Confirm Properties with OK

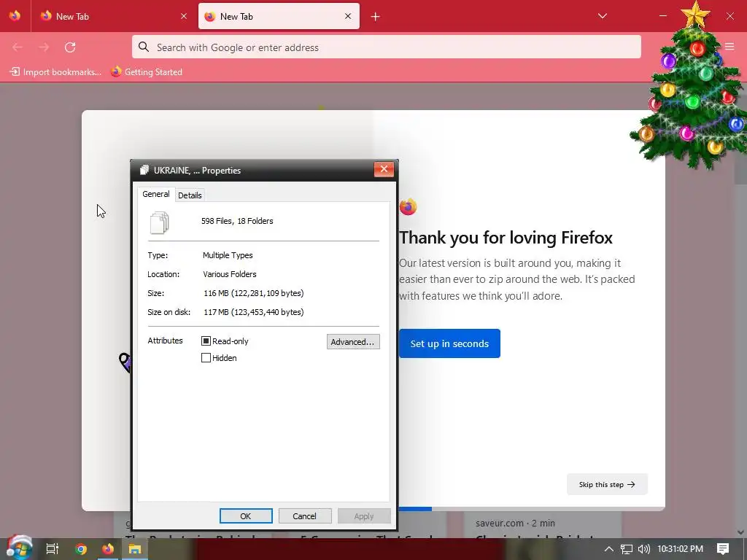[246, 516]
